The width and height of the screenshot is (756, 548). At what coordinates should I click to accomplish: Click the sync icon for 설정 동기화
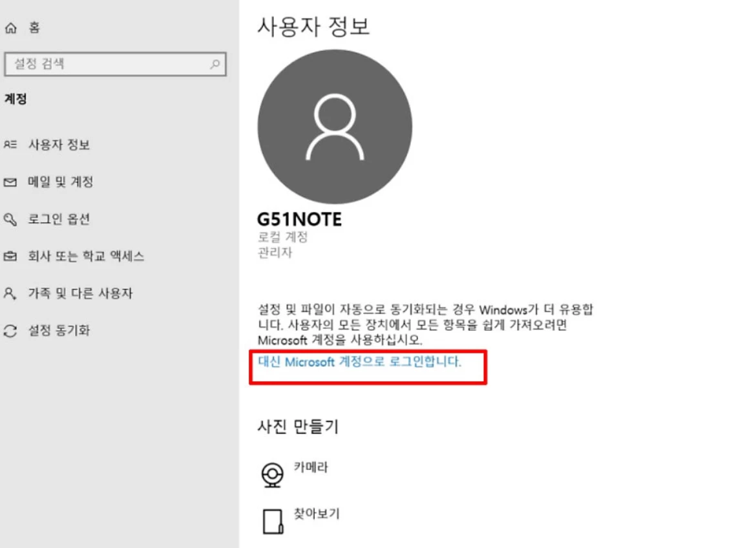(10, 331)
